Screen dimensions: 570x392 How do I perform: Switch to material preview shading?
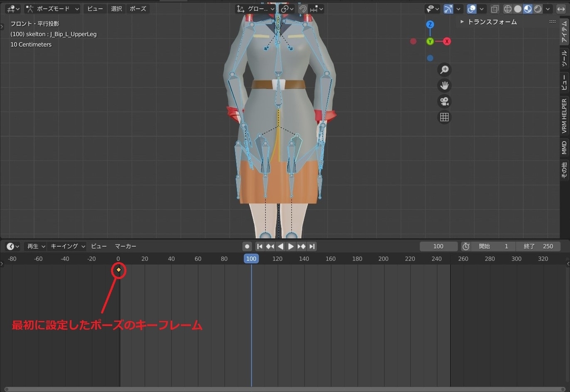pyautogui.click(x=528, y=9)
